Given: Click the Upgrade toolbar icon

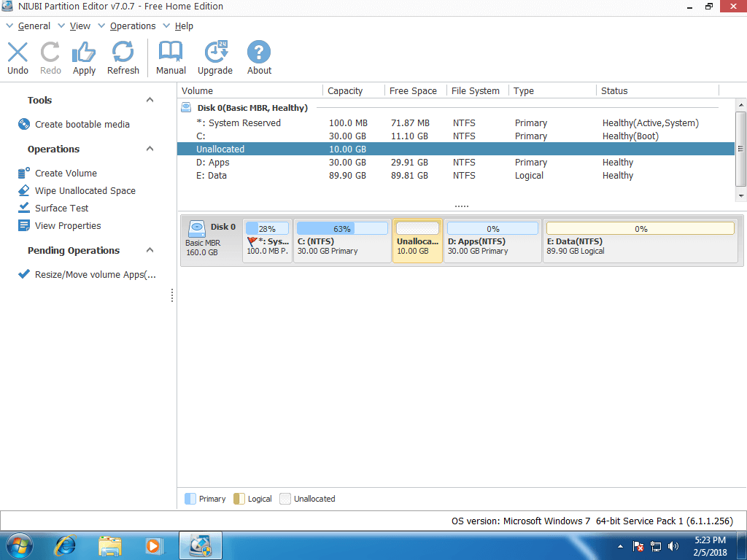Looking at the screenshot, I should coord(216,52).
